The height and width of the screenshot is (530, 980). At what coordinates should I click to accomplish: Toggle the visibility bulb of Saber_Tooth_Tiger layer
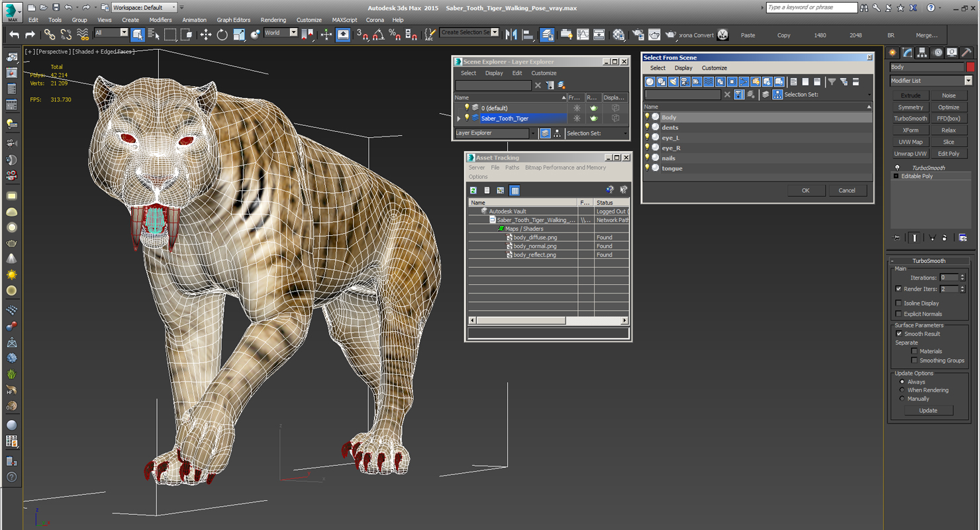(x=466, y=118)
